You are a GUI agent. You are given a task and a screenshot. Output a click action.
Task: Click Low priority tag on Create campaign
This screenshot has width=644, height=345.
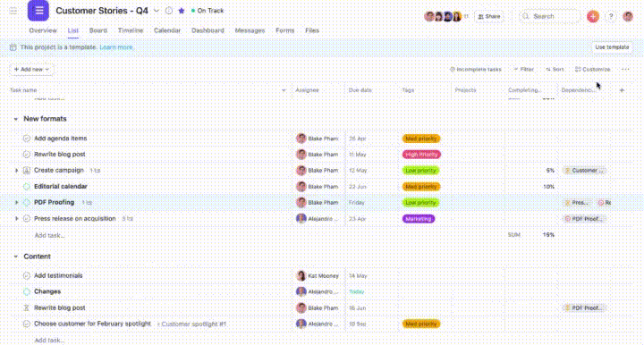pos(421,170)
